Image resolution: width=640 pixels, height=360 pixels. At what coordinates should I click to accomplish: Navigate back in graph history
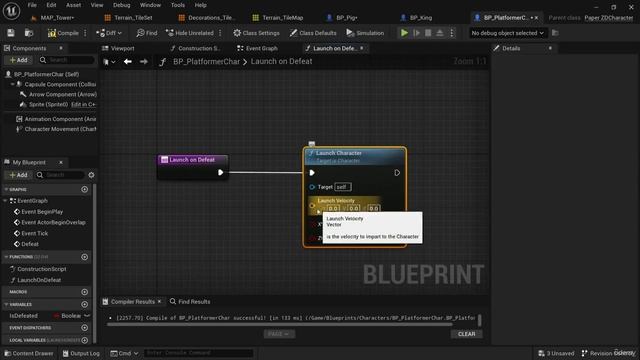tap(128, 62)
